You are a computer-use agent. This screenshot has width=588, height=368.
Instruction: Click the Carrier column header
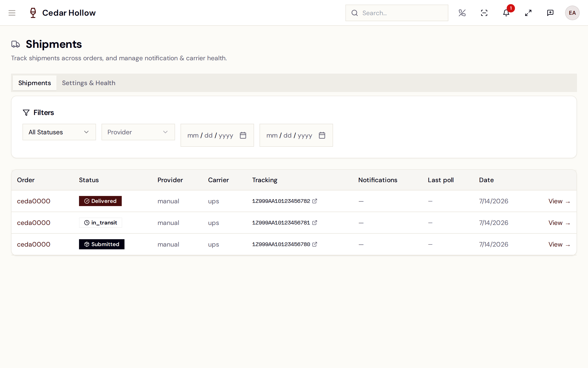tap(218, 180)
